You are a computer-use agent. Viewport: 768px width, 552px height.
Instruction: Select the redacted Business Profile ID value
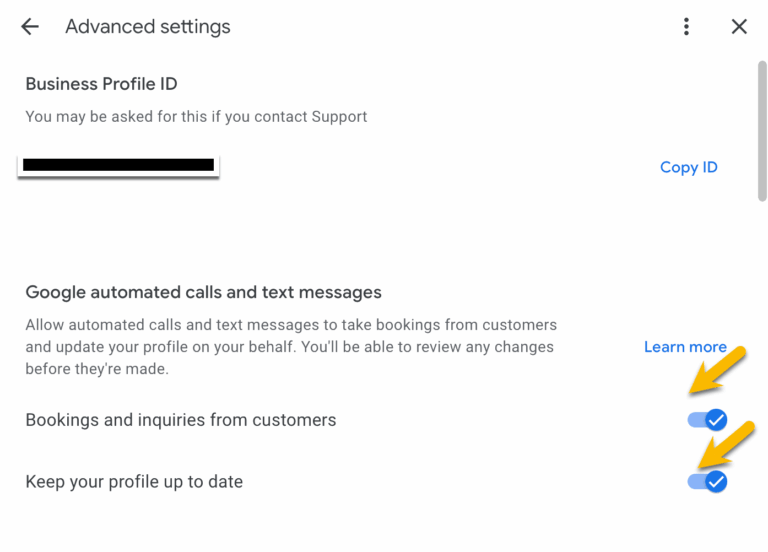pyautogui.click(x=118, y=164)
